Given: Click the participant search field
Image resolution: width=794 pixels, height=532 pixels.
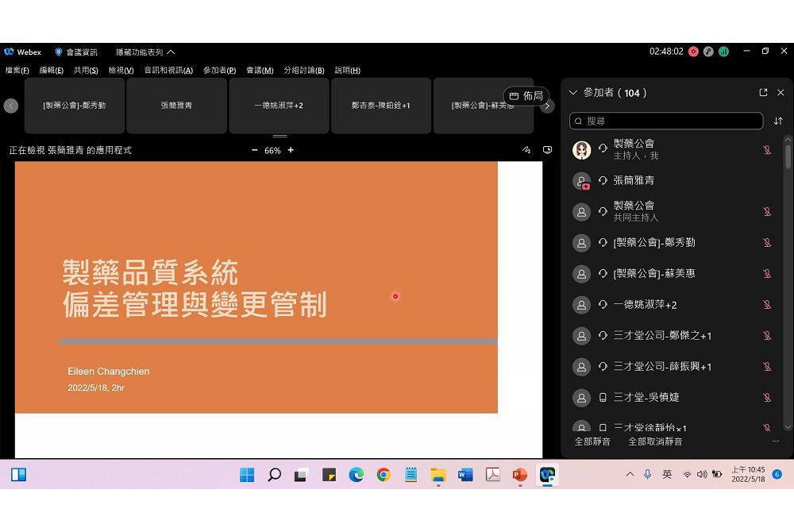Looking at the screenshot, I should 666,121.
